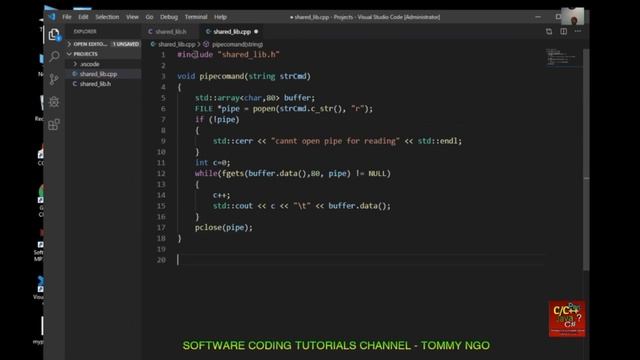Click the minimap code overview

[562, 58]
